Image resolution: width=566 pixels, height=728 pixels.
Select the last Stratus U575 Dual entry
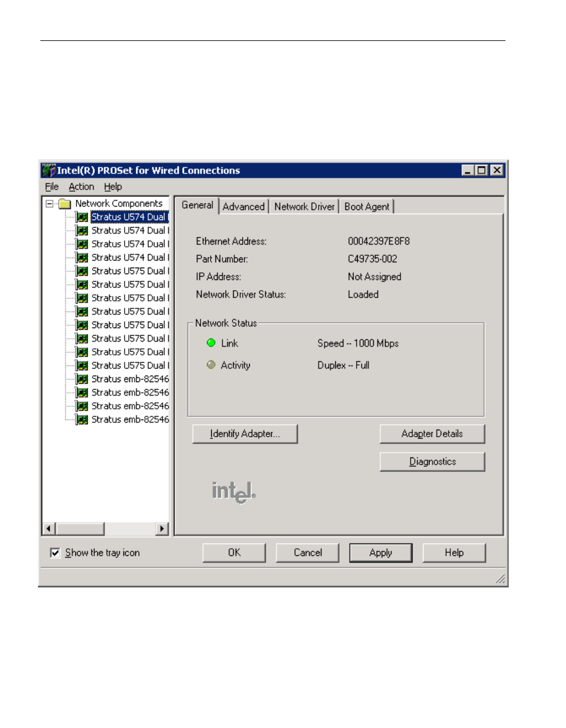(x=130, y=365)
